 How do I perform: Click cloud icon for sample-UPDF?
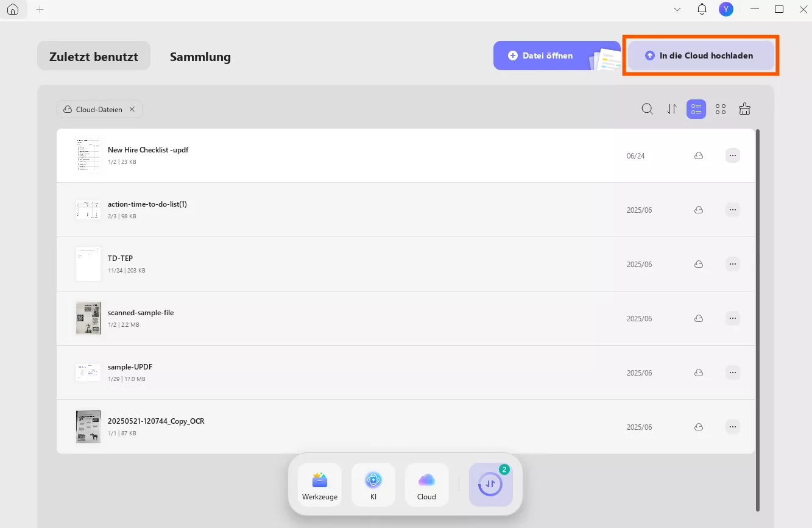[699, 373]
